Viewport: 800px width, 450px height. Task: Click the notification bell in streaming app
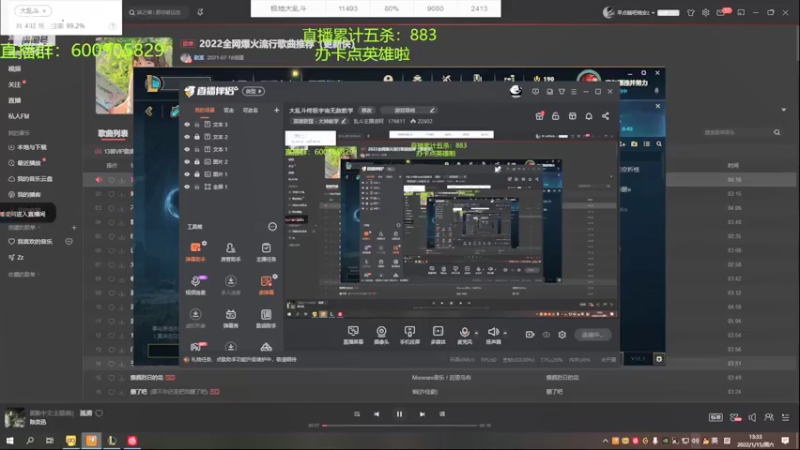tap(589, 116)
